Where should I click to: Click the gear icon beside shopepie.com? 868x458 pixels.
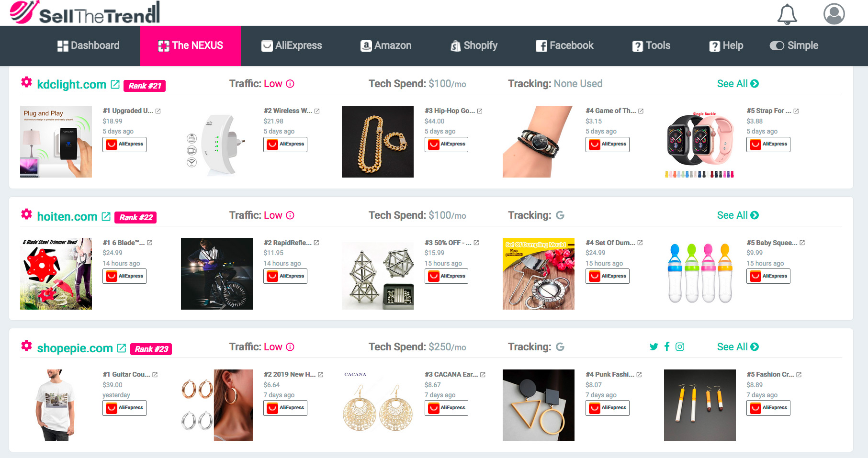pyautogui.click(x=26, y=346)
